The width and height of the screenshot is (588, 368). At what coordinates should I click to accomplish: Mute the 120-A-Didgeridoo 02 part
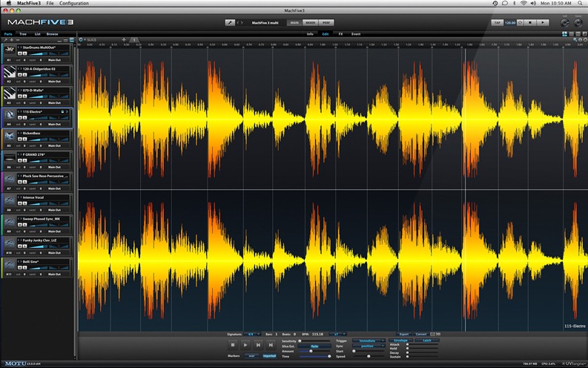click(x=20, y=75)
